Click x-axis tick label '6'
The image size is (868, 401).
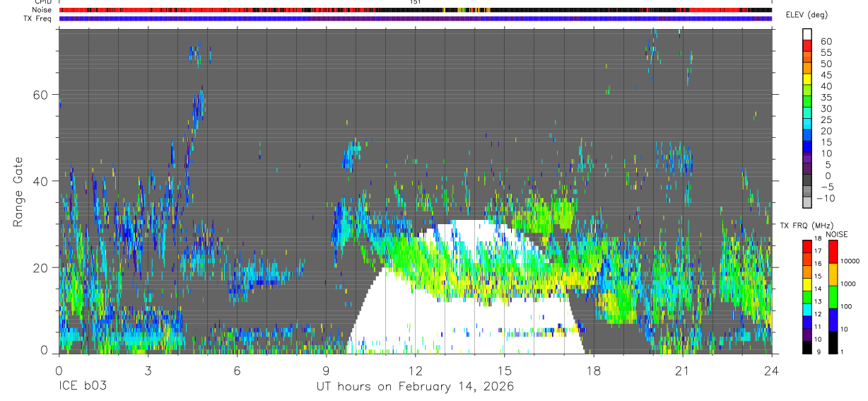click(237, 369)
